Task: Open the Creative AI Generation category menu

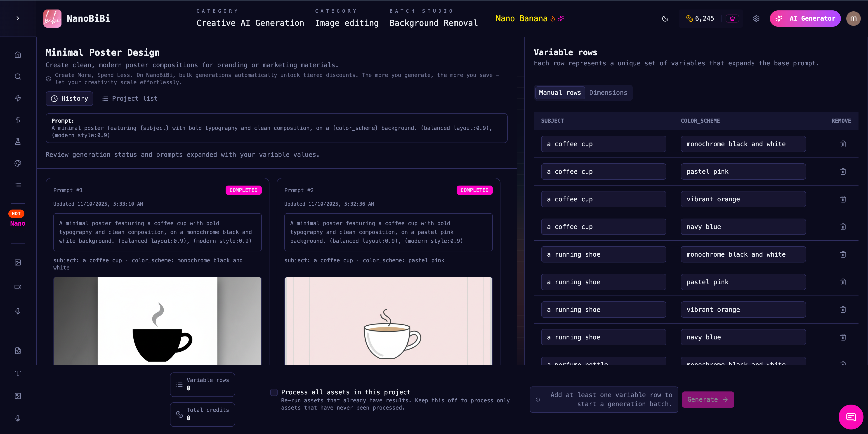Action: point(250,23)
